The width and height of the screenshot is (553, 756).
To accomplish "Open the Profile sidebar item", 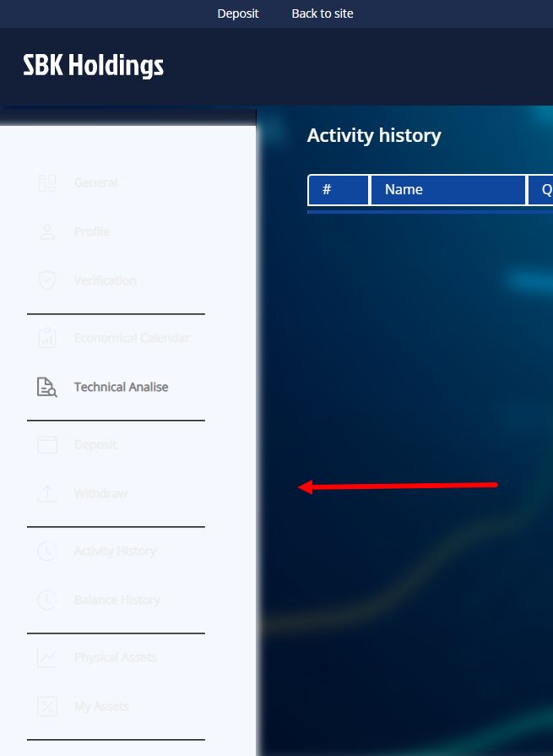I will tap(92, 231).
